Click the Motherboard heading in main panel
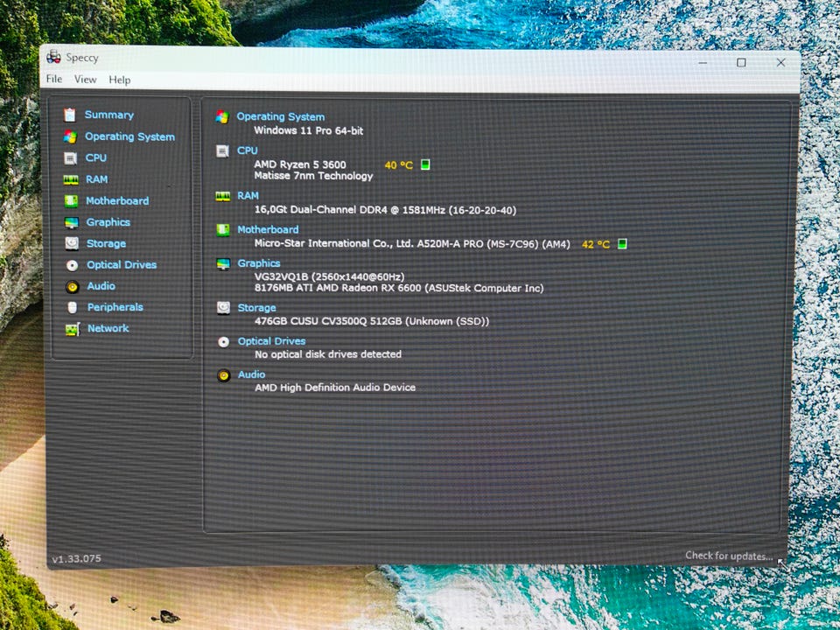This screenshot has width=840, height=630. (x=268, y=230)
